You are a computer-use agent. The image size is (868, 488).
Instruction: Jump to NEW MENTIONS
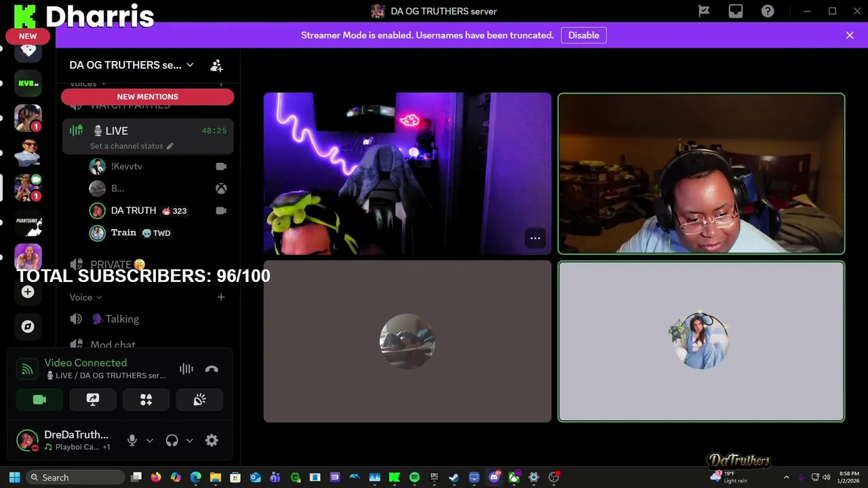click(x=147, y=97)
